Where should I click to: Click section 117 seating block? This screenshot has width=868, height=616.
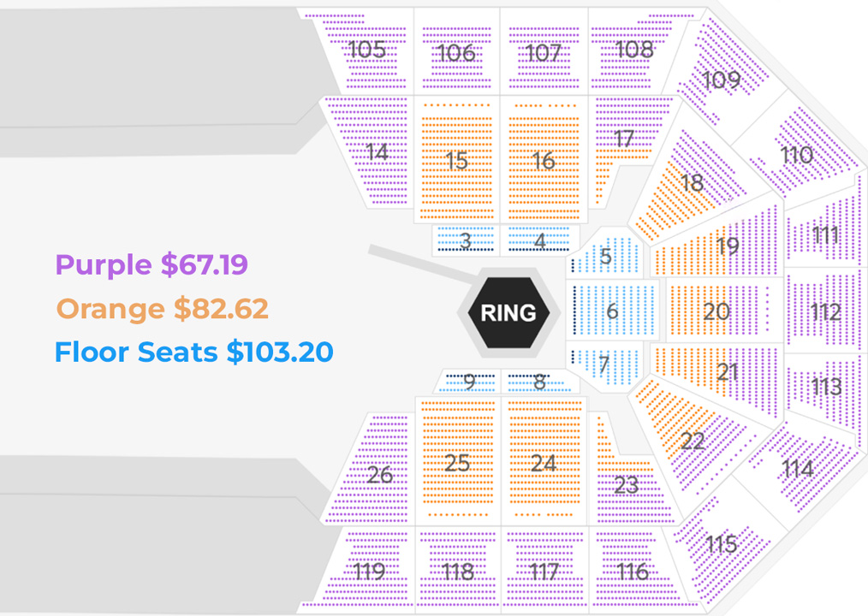pos(544,571)
